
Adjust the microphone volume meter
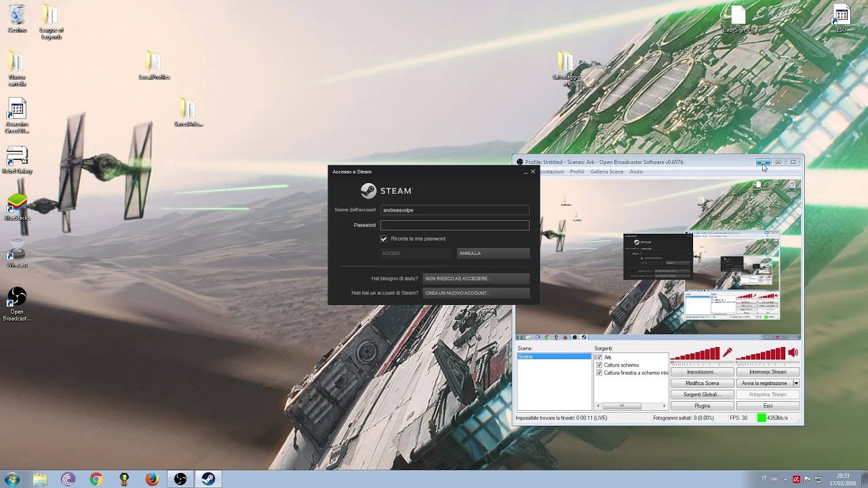point(695,353)
